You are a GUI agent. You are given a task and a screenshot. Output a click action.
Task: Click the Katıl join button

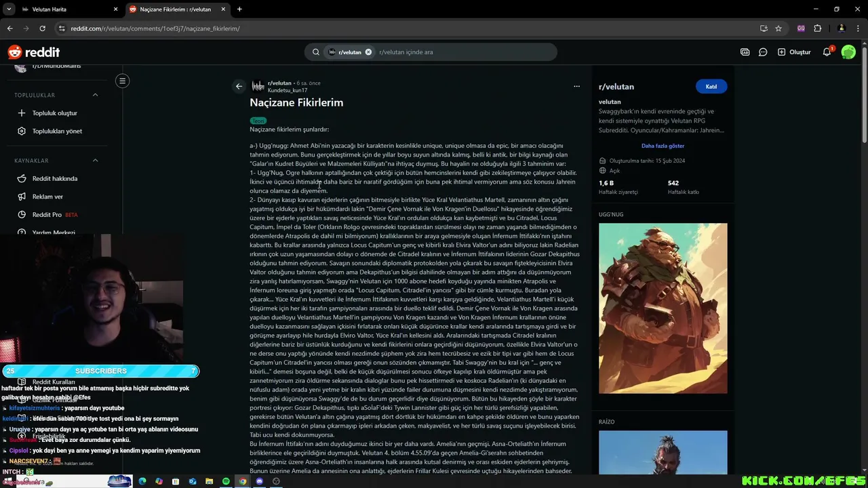pos(711,87)
